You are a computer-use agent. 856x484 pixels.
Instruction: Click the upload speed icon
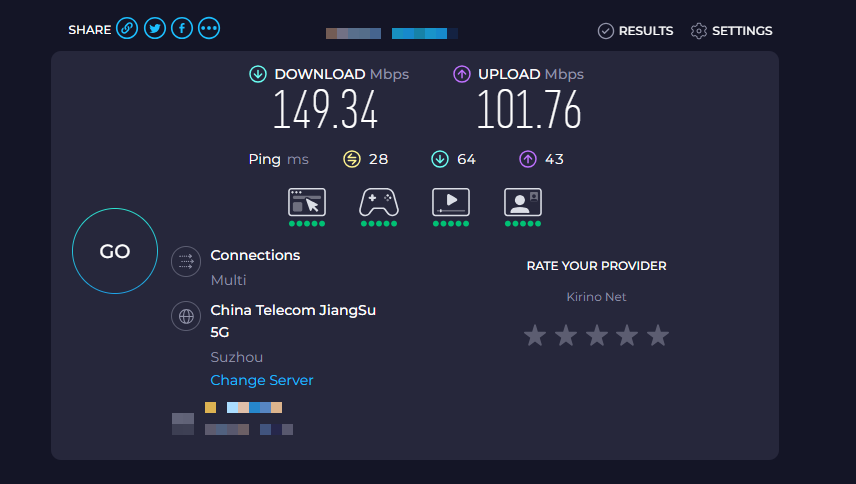point(462,74)
